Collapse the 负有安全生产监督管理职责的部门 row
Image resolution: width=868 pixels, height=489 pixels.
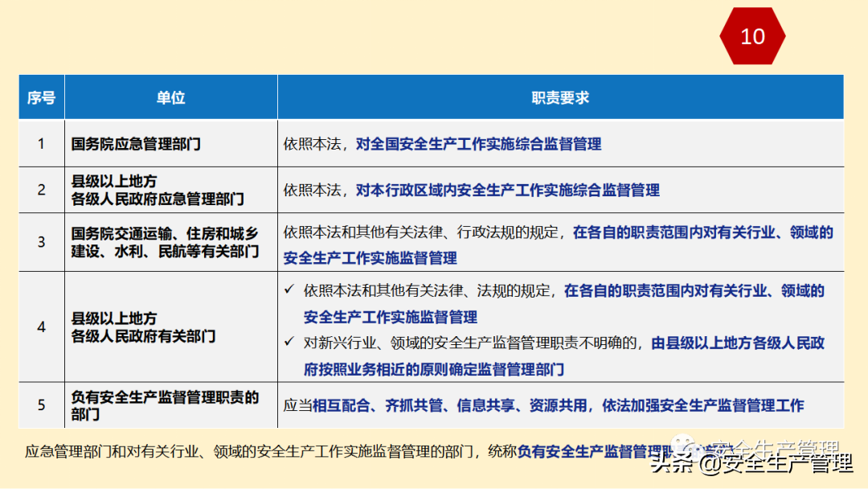163,405
